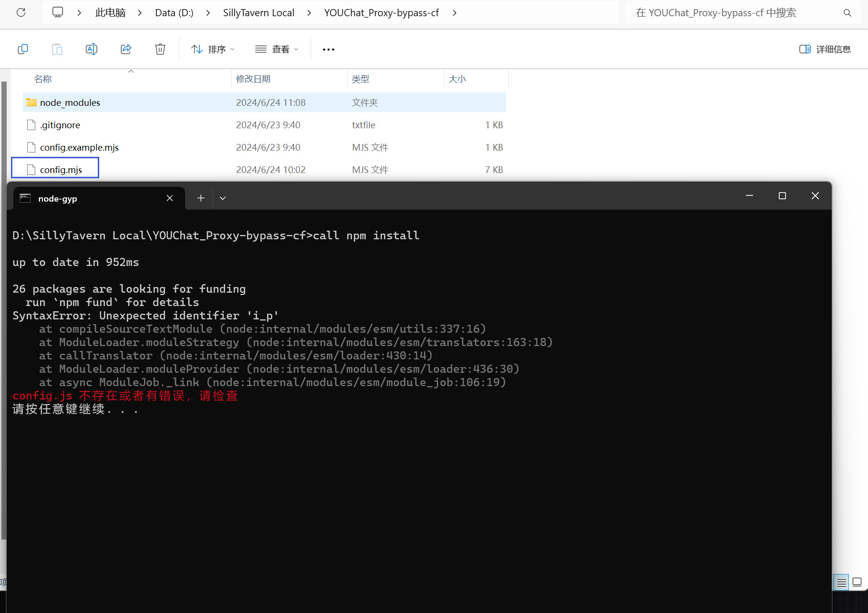
Task: Click the share icon in toolbar
Action: pyautogui.click(x=126, y=49)
